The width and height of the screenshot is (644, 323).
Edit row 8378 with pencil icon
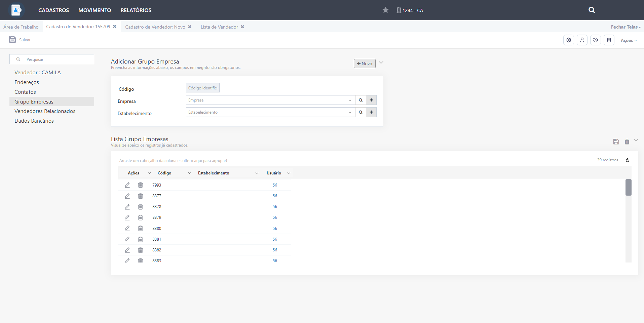[127, 206]
